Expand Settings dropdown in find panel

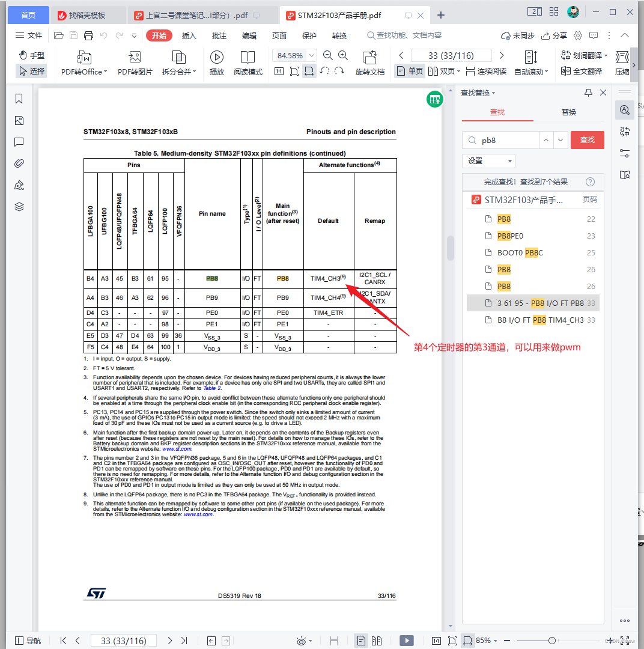(488, 160)
